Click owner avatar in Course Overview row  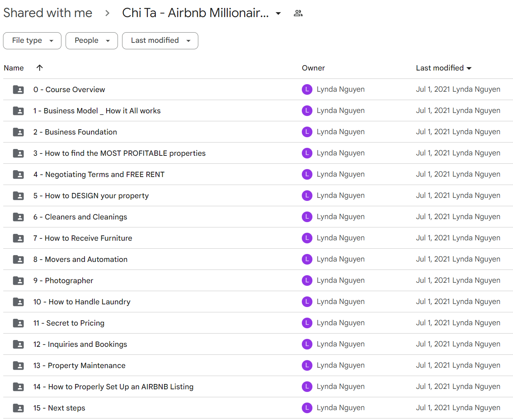[307, 89]
